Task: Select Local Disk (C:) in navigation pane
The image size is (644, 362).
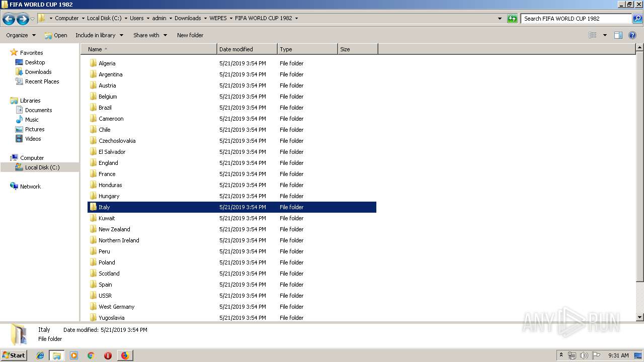Action: point(42,167)
